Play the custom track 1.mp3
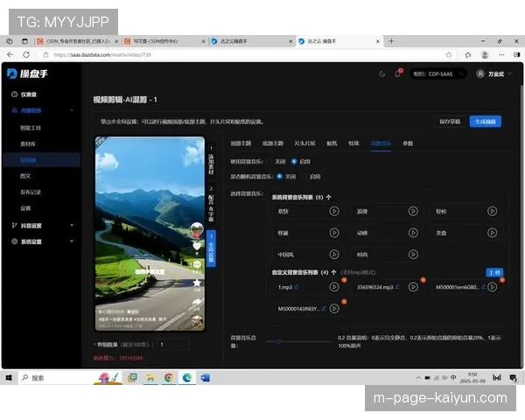Viewport: 525px width, 420px height. tap(334, 287)
